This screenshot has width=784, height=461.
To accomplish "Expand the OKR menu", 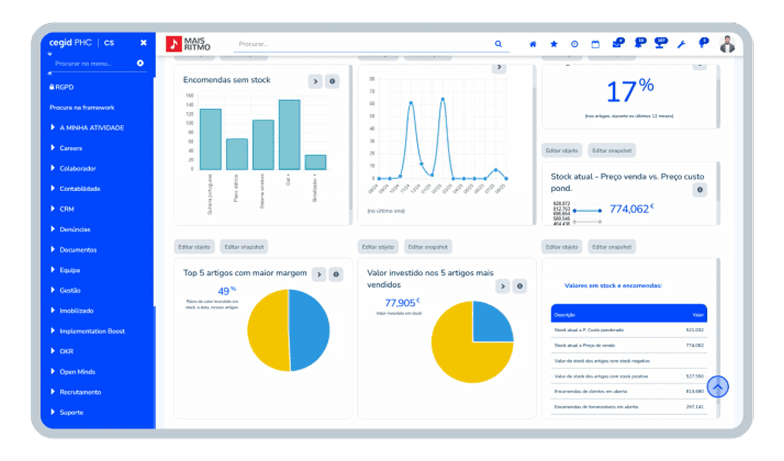I will pos(62,351).
